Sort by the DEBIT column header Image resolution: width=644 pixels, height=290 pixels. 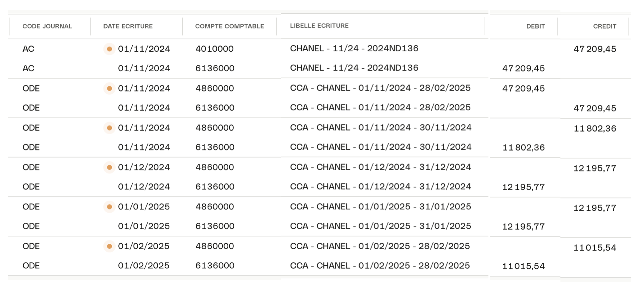tap(535, 26)
